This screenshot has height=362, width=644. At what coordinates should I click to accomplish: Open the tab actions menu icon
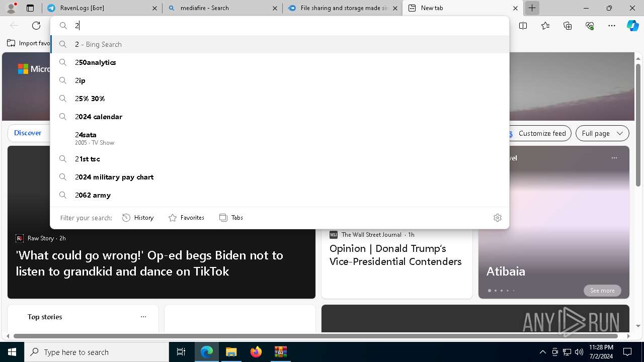pos(30,8)
